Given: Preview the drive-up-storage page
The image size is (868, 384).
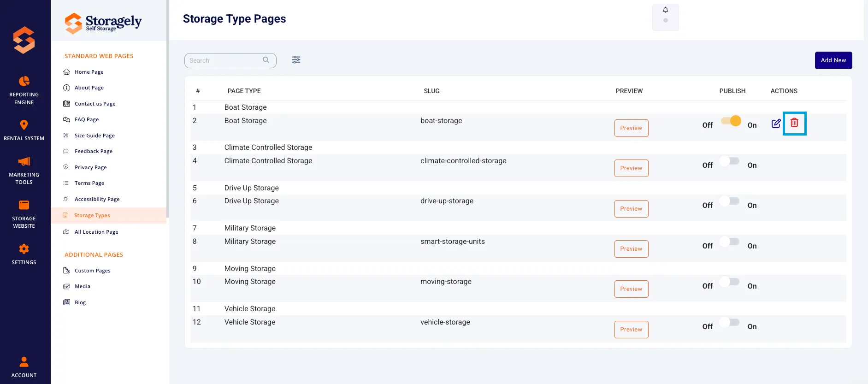Looking at the screenshot, I should click(x=631, y=209).
